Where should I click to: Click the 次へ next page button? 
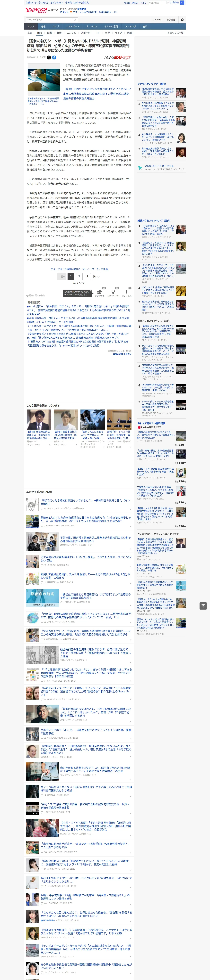point(96,277)
